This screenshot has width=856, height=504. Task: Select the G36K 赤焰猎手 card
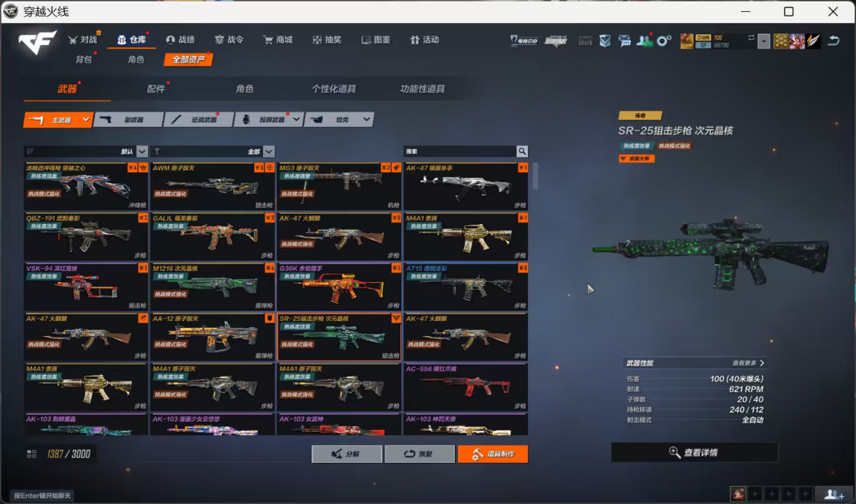pos(339,287)
